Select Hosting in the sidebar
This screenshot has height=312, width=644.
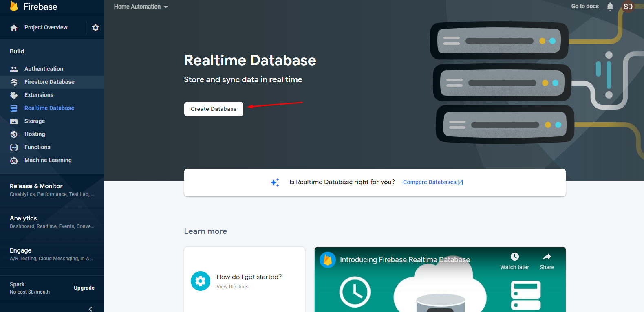pyautogui.click(x=52, y=134)
